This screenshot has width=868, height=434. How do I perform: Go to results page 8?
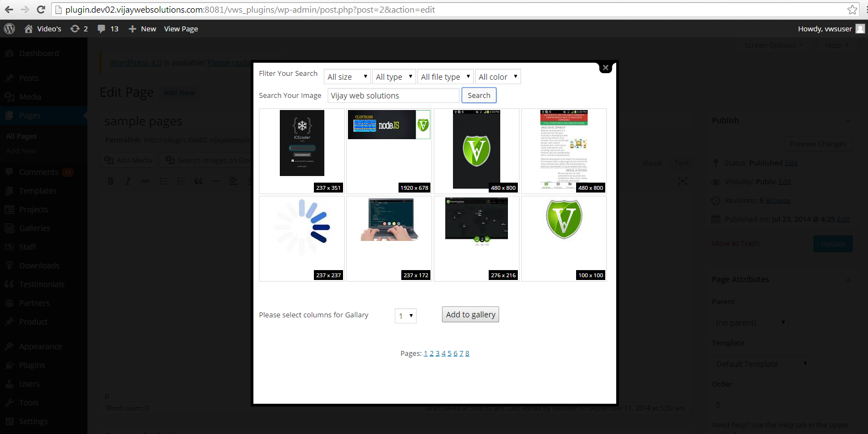pyautogui.click(x=467, y=354)
